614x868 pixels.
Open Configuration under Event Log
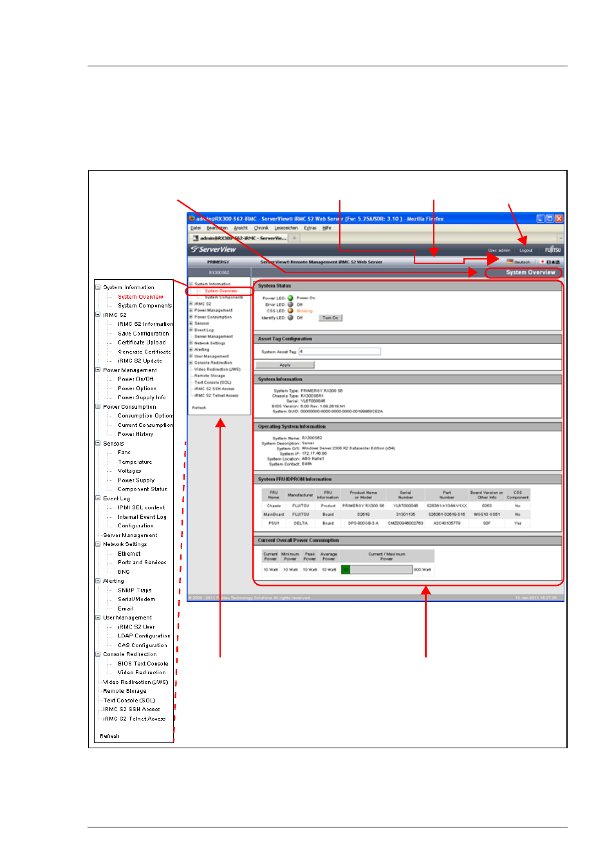click(136, 526)
